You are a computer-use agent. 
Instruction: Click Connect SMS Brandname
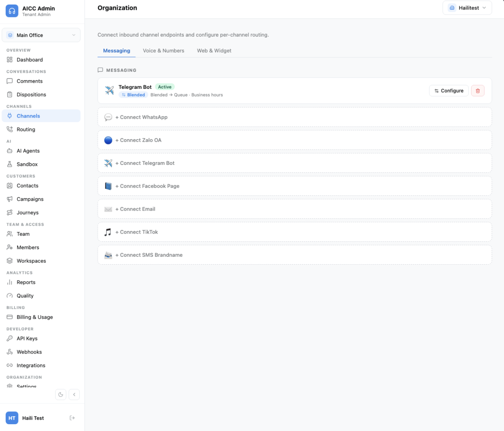[x=295, y=255]
